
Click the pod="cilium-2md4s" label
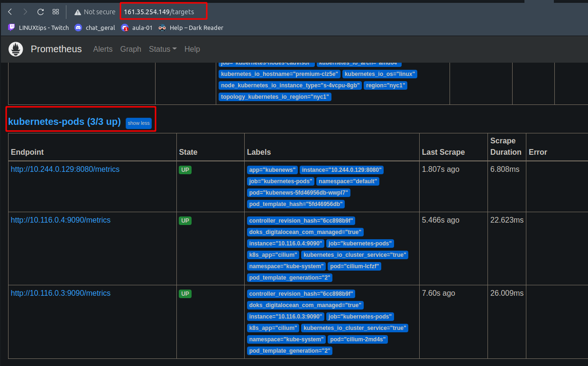coord(358,339)
